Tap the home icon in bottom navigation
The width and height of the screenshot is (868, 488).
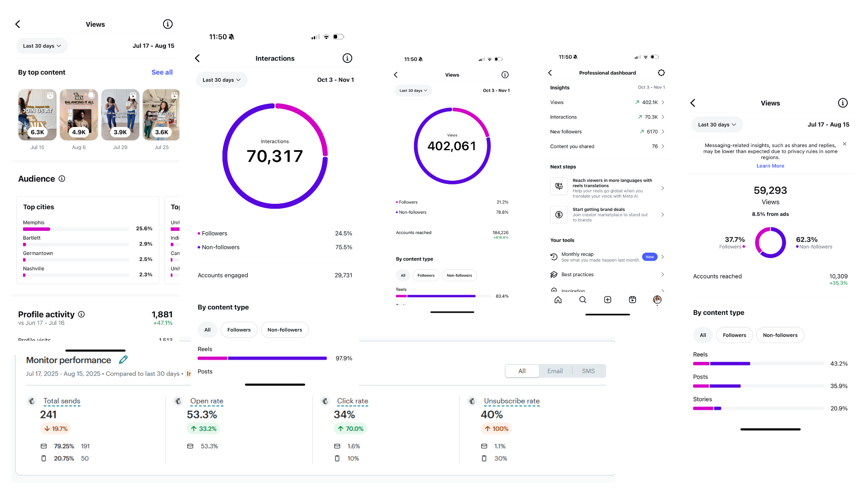coord(558,300)
